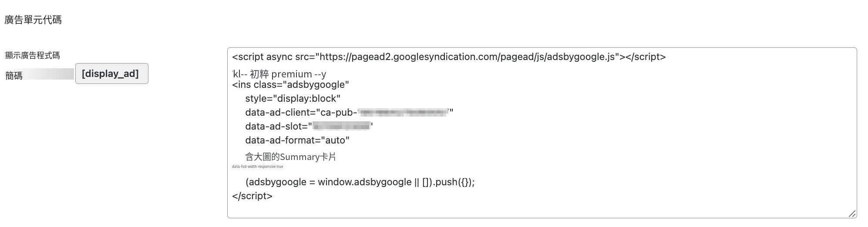Click the 含大圖的Summary卡片 text line

click(x=291, y=157)
